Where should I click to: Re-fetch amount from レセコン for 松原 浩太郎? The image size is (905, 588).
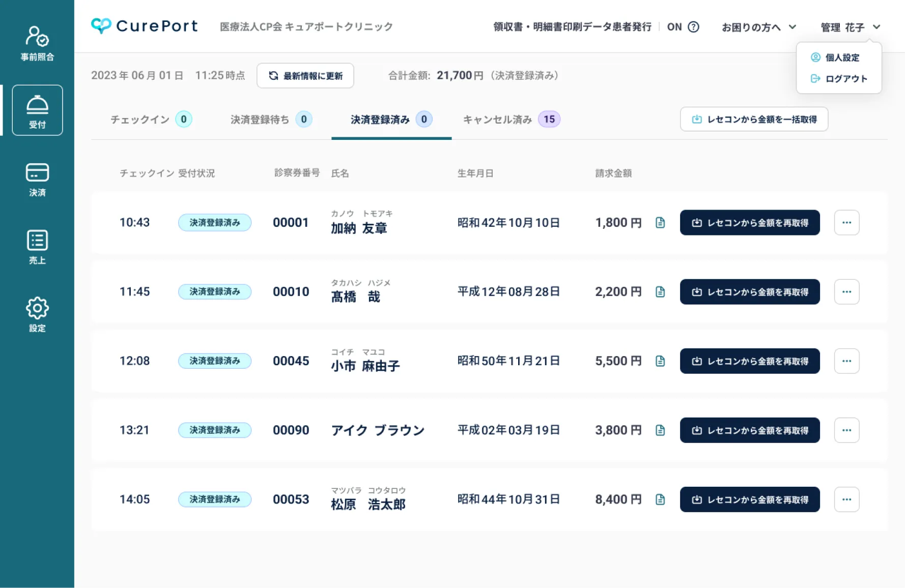750,499
